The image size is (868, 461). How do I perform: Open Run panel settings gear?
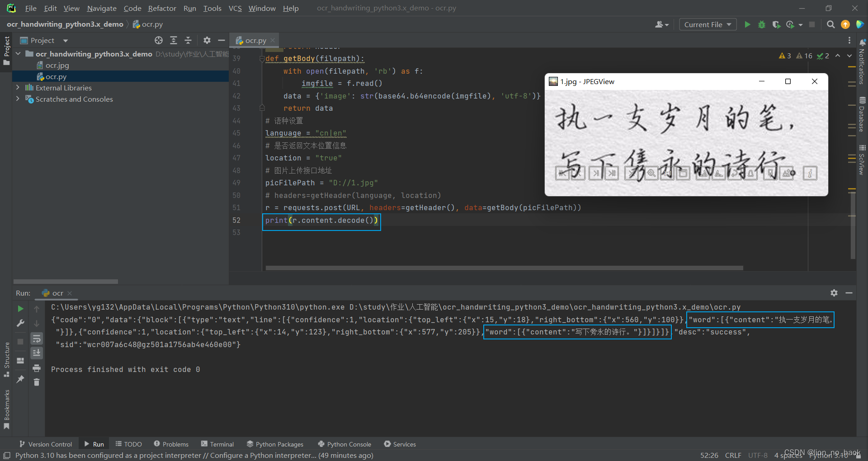click(834, 293)
